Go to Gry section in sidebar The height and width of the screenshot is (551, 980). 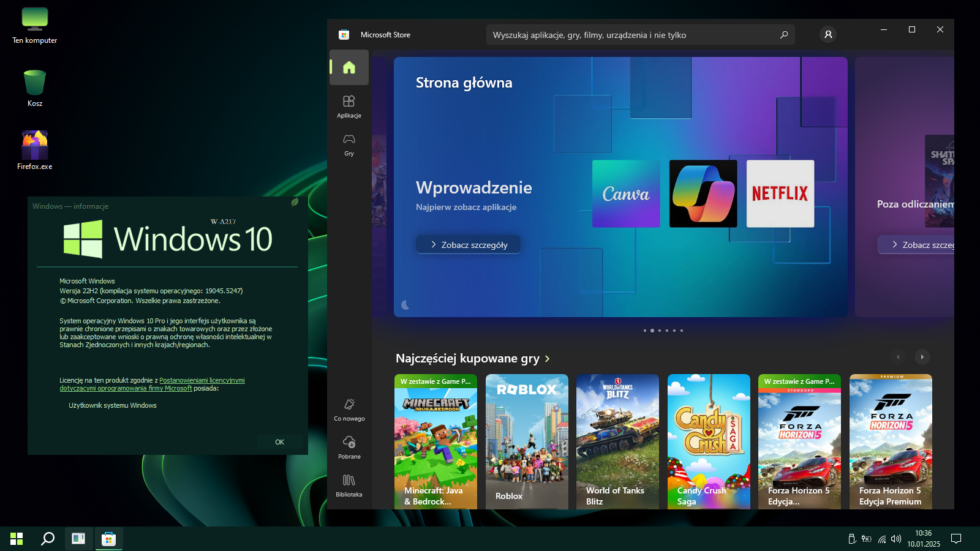[349, 144]
